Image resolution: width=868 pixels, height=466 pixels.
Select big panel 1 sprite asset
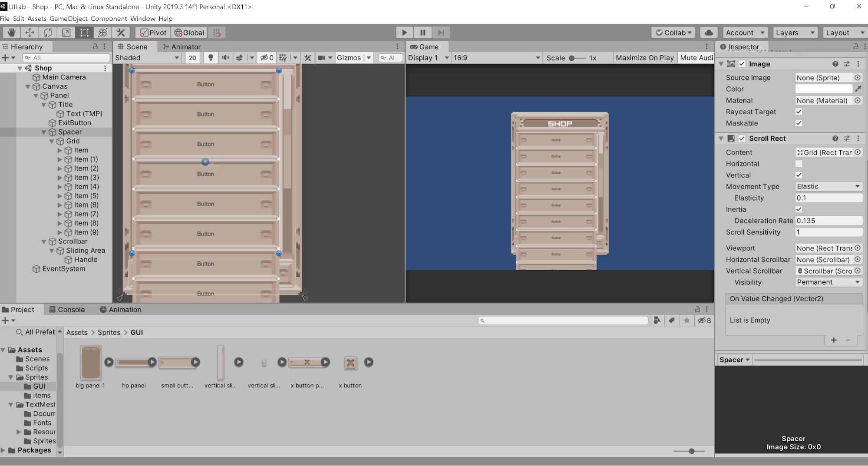[91, 367]
